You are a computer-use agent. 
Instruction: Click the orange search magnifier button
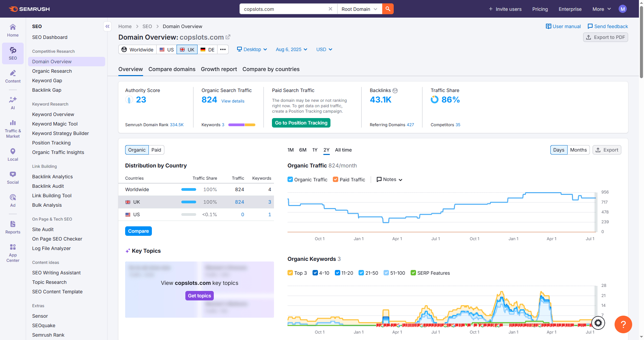click(x=388, y=9)
